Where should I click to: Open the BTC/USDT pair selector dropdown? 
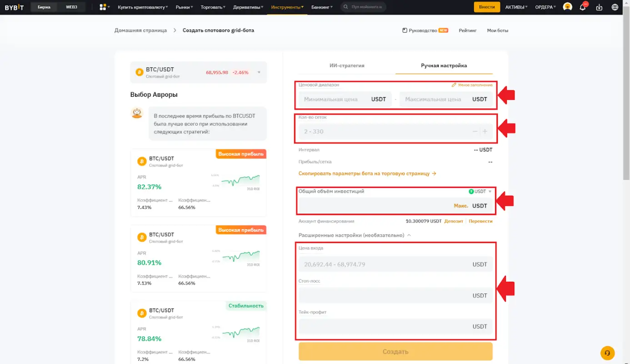click(258, 72)
